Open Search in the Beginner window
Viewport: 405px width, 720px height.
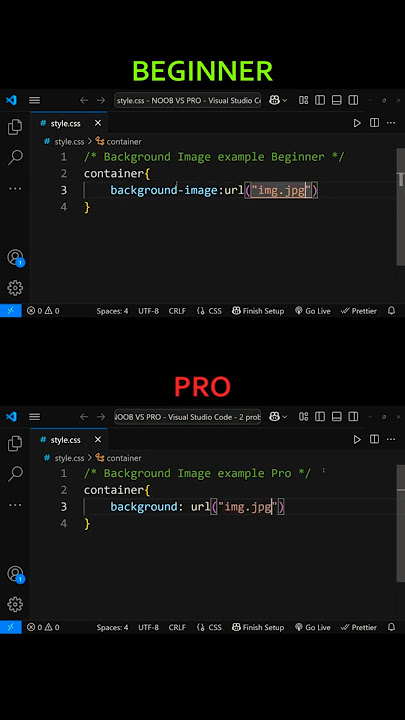click(x=15, y=157)
